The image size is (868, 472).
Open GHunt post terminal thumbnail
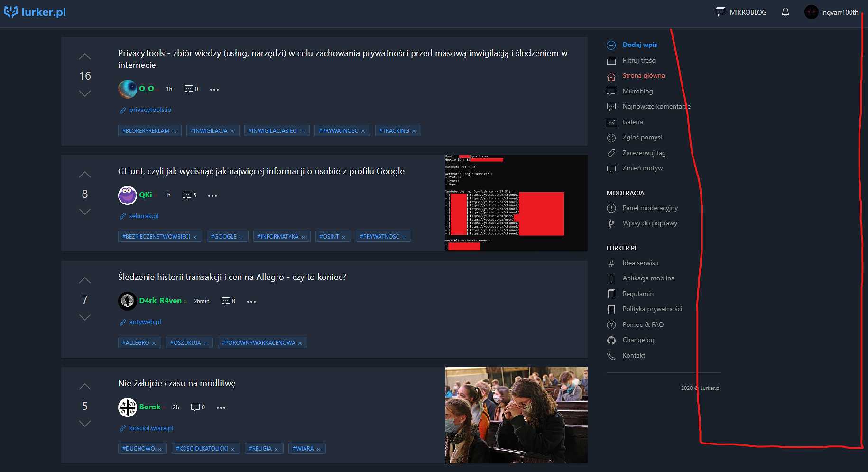(x=517, y=203)
